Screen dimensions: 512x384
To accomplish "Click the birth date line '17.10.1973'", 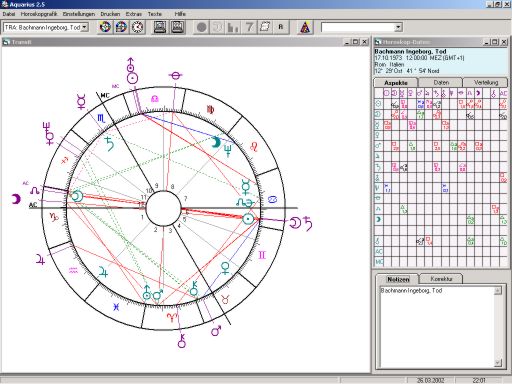I will pyautogui.click(x=419, y=58).
